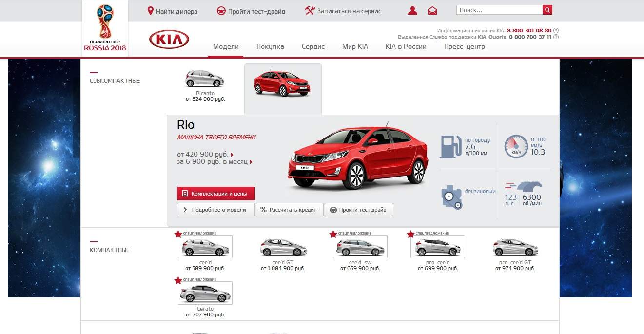
Task: Click the question mark next to 8 800 301 08 80
Action: point(556,30)
